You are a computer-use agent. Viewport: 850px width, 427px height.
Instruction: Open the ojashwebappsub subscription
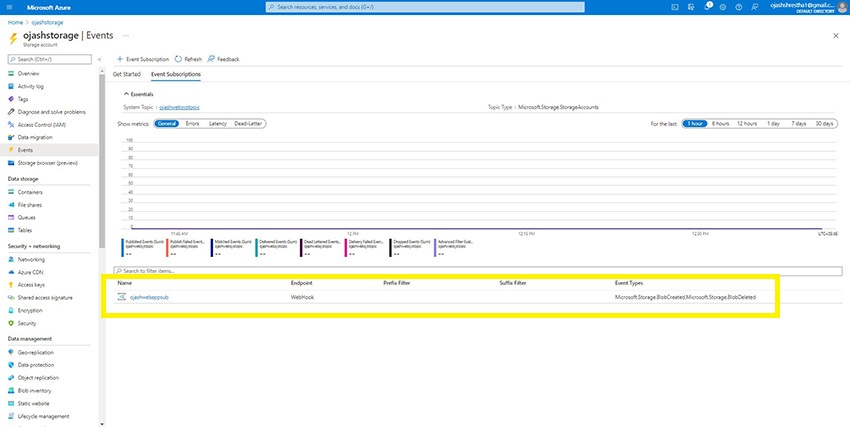[x=149, y=297]
